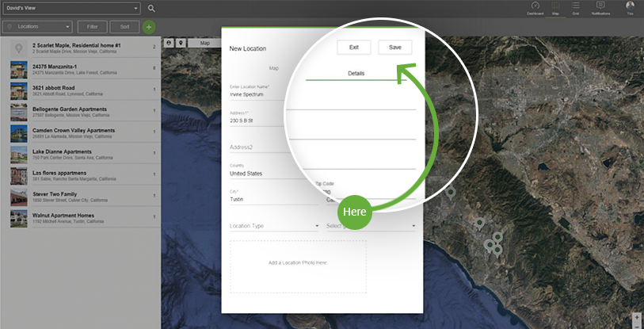Click the Stever Two Family thumbnail
This screenshot has width=644, height=329.
click(18, 197)
